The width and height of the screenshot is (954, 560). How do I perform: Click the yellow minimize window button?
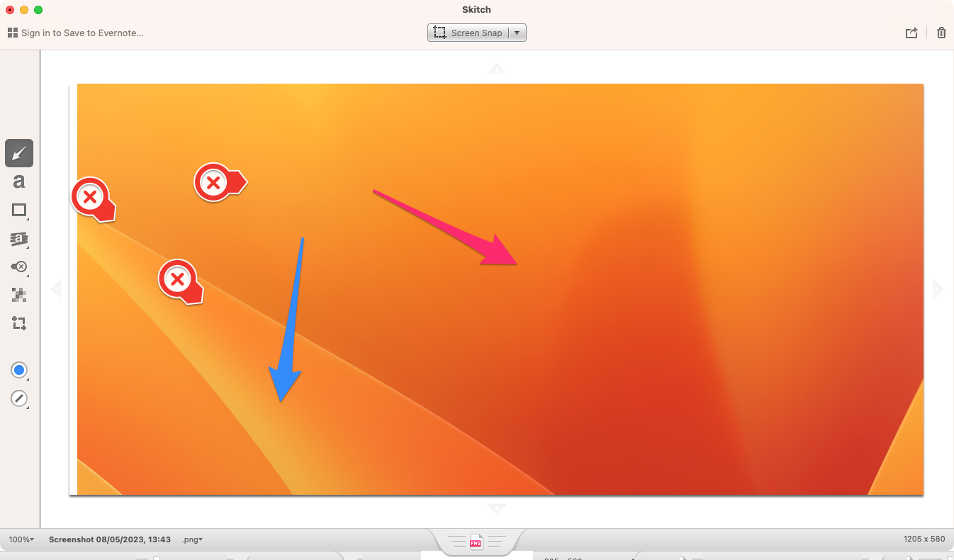pos(24,10)
